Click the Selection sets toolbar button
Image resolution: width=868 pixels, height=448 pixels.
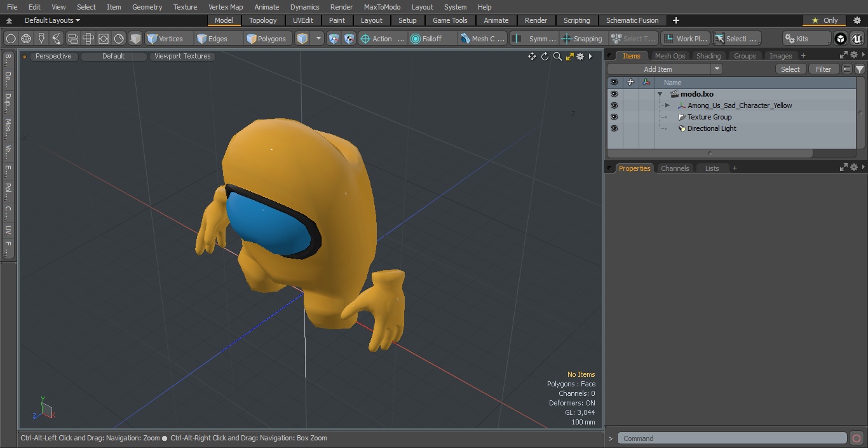(x=736, y=39)
